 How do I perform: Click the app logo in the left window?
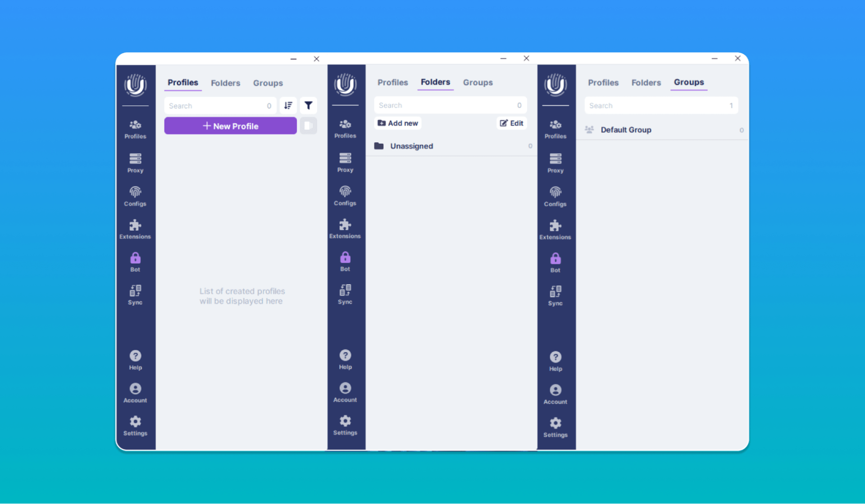tap(135, 85)
